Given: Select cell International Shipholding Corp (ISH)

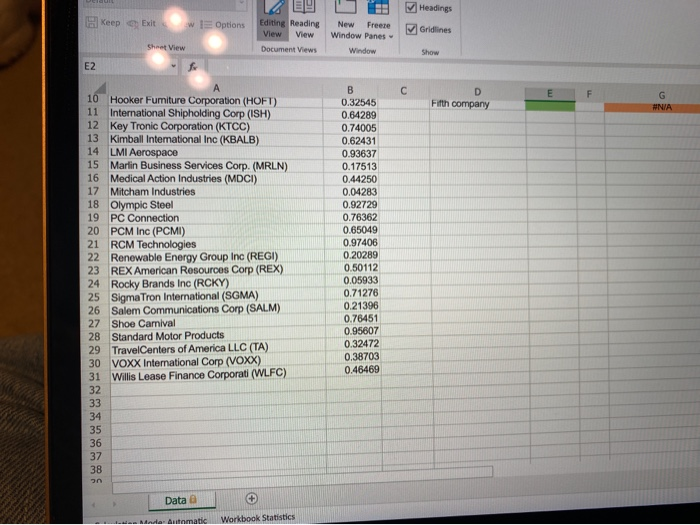Looking at the screenshot, I should pos(216,114).
